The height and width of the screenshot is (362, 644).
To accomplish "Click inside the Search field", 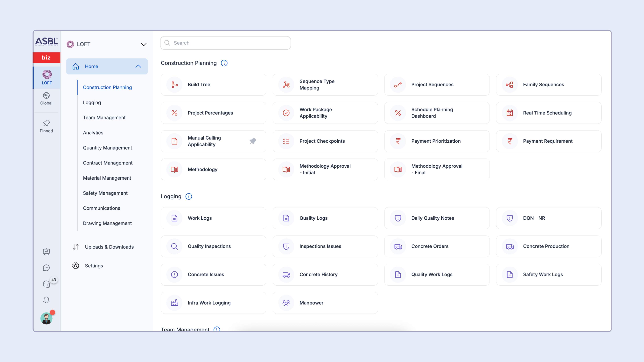I will point(225,43).
